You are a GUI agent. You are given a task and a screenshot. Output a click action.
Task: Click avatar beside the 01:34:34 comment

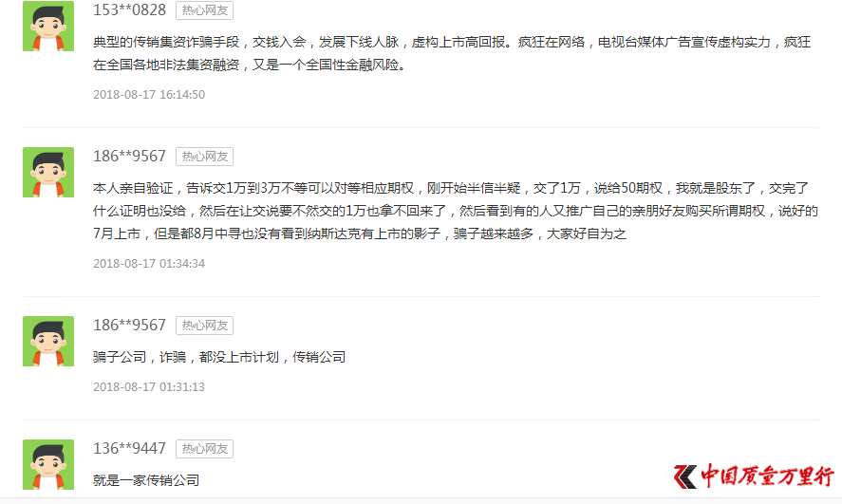pos(48,173)
